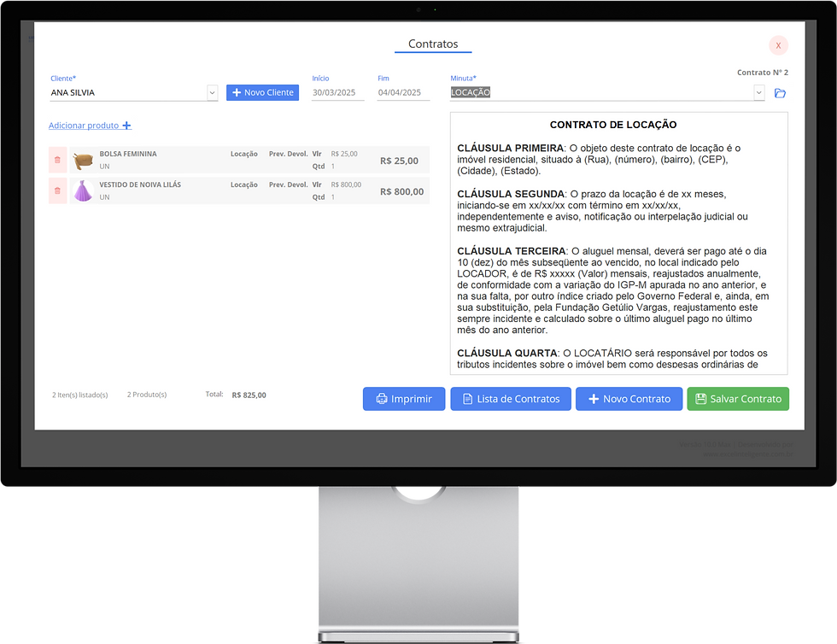The width and height of the screenshot is (837, 644).
Task: Delete the BOLSA FEMININA item using trash icon
Action: pyautogui.click(x=57, y=161)
